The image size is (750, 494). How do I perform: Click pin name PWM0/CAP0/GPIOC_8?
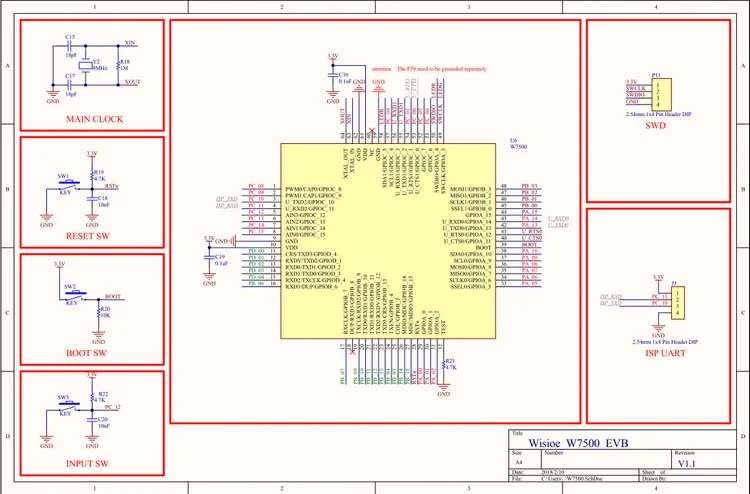313,189
